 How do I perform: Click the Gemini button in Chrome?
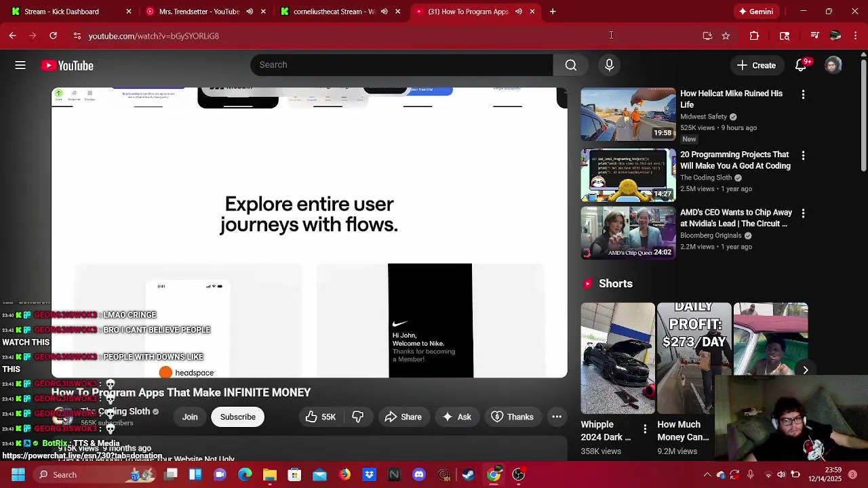(755, 12)
